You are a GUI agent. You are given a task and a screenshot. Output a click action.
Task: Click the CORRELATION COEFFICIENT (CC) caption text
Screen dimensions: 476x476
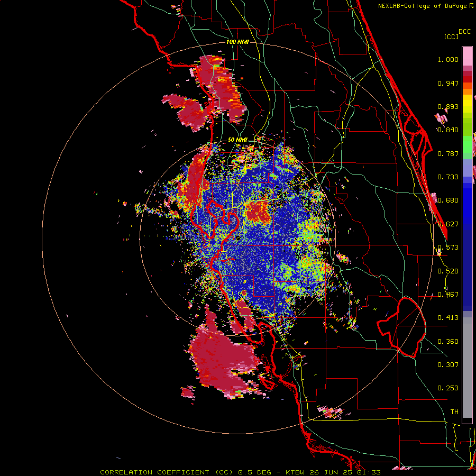pyautogui.click(x=168, y=472)
